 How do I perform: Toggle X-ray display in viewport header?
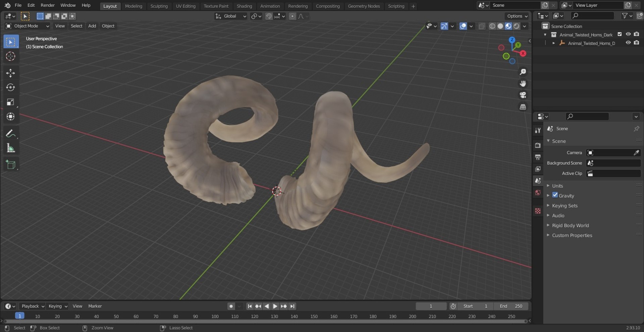[x=482, y=26]
